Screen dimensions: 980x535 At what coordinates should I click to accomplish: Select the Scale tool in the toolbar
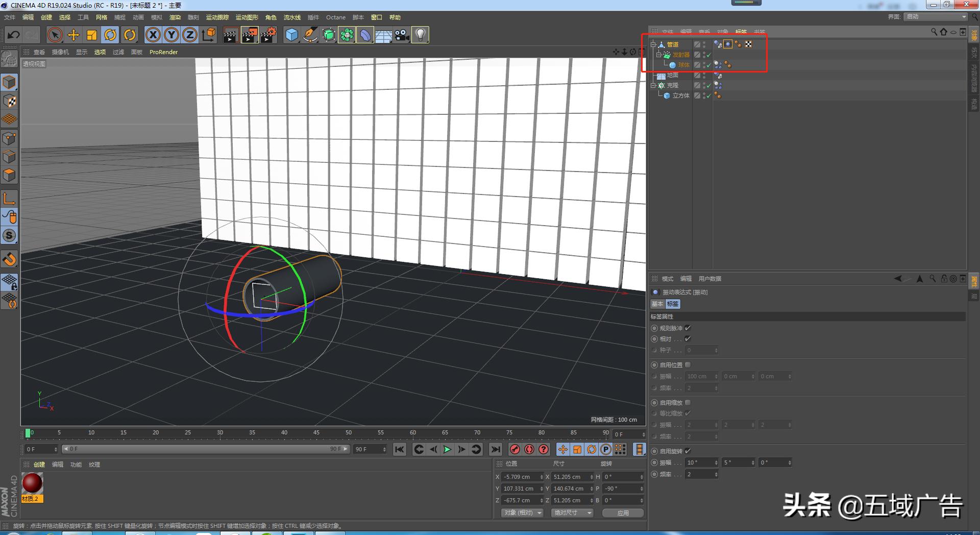tap(92, 35)
